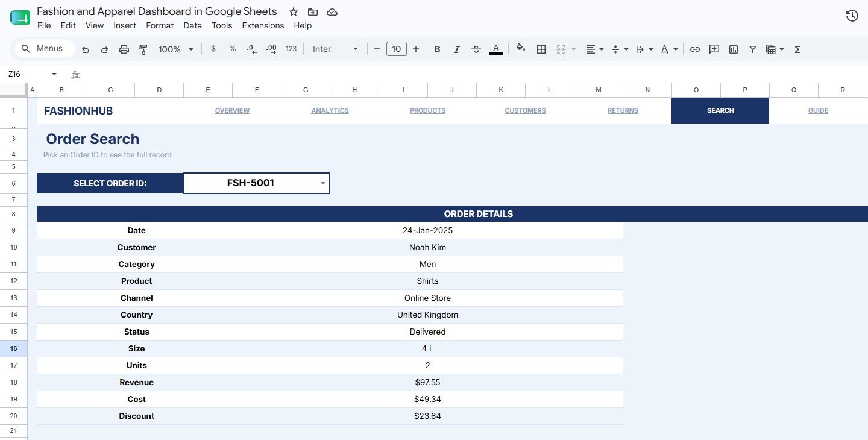This screenshot has height=440, width=868.
Task: Click the Insert comment icon
Action: pos(714,49)
